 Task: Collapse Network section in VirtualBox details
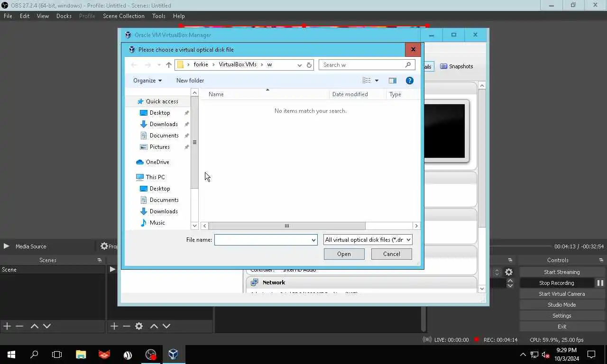pyautogui.click(x=274, y=282)
